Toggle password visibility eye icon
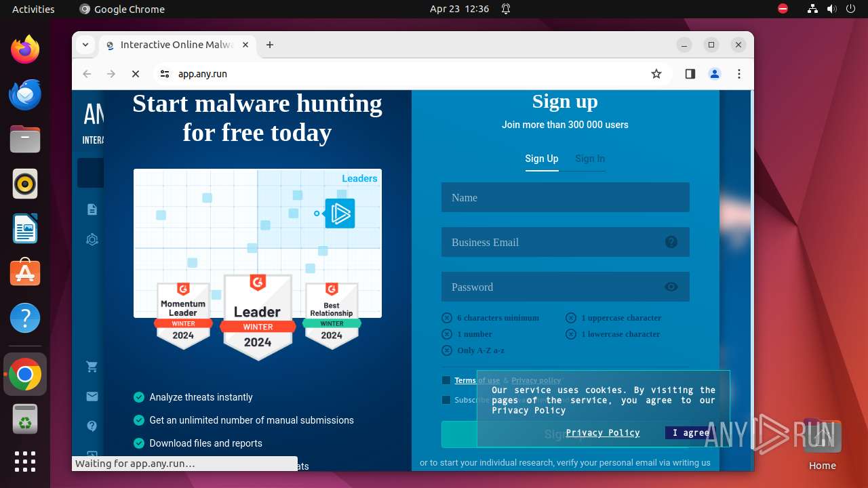The height and width of the screenshot is (488, 868). [671, 287]
